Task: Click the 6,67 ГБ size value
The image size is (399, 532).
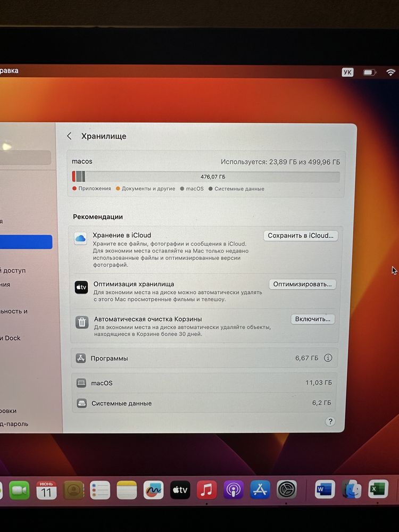Action: [307, 358]
